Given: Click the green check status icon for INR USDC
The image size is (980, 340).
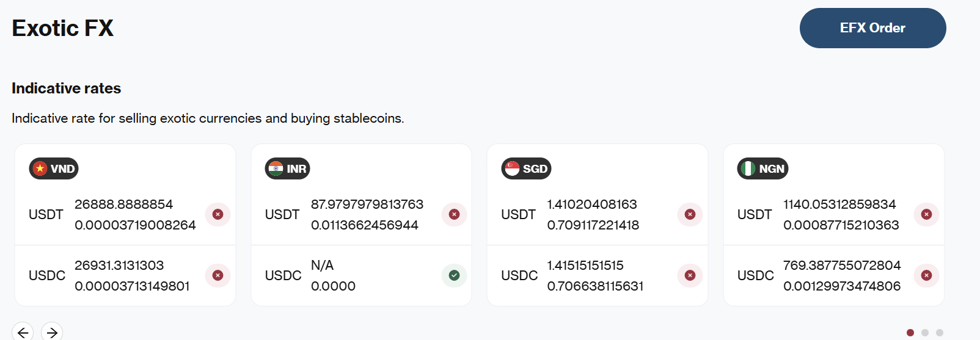Looking at the screenshot, I should point(454,275).
